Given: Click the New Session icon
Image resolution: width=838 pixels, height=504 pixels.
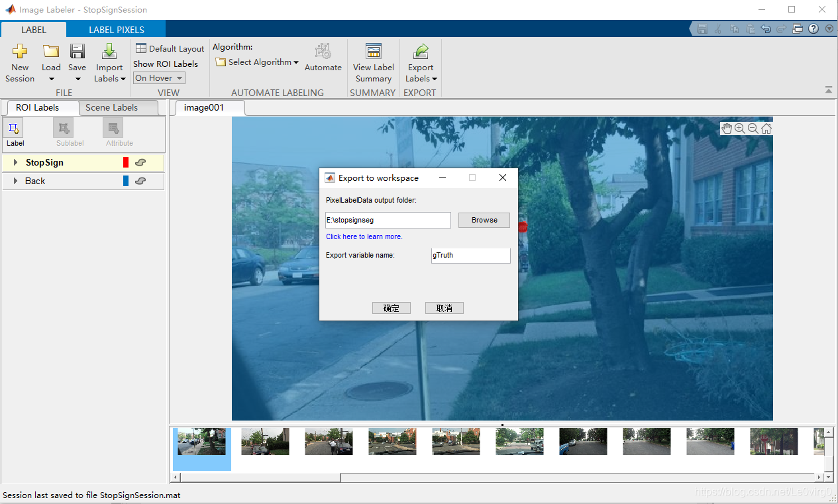Looking at the screenshot, I should coord(20,52).
